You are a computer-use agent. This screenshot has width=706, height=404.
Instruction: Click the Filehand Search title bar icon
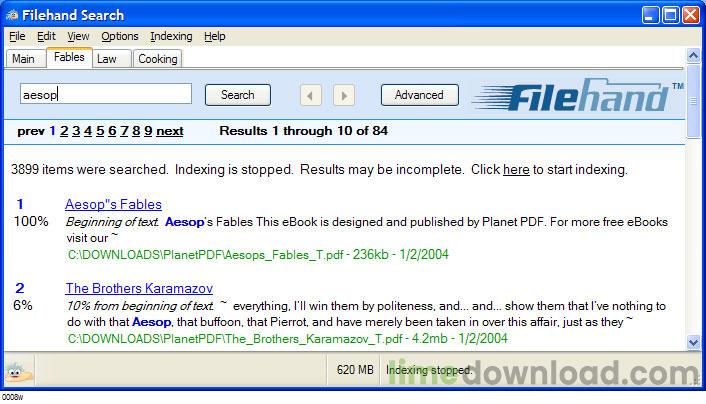click(x=12, y=15)
